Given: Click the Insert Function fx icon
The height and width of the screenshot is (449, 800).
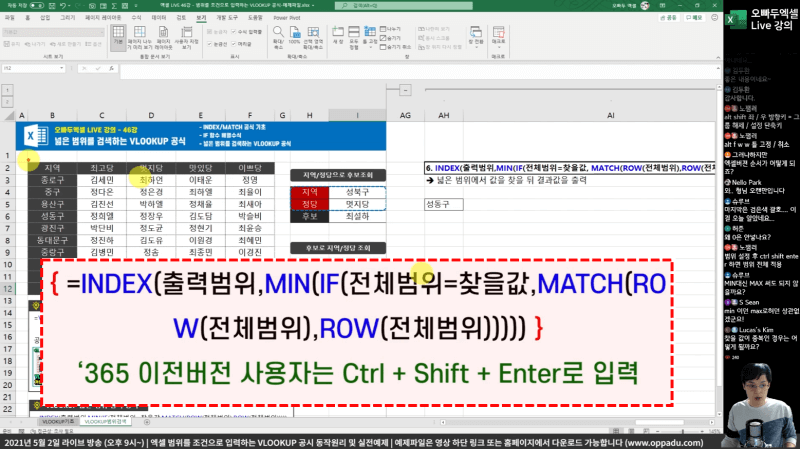Looking at the screenshot, I should (111, 68).
